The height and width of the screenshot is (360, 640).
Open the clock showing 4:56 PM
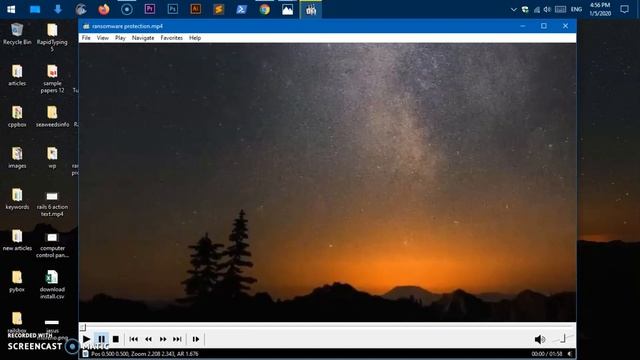click(600, 9)
